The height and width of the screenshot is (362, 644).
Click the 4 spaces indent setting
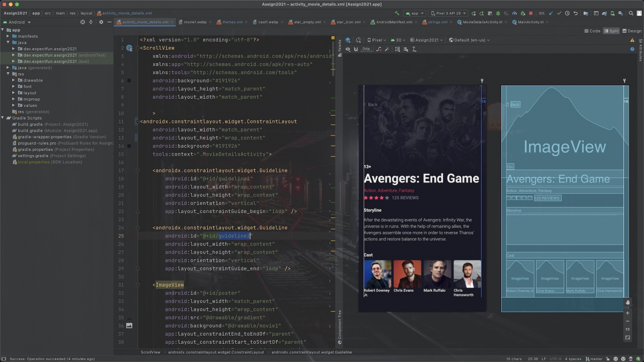pos(573,359)
